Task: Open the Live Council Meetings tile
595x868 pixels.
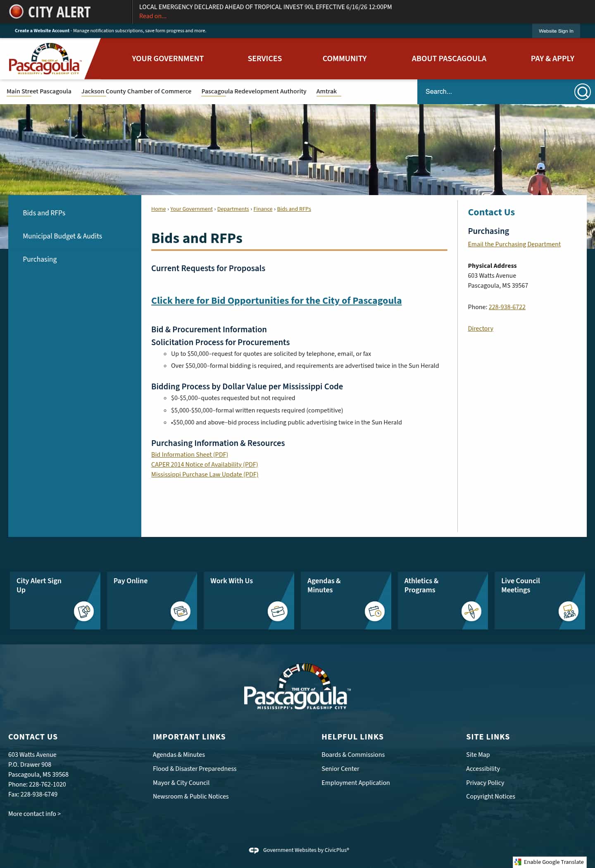Action: click(540, 601)
